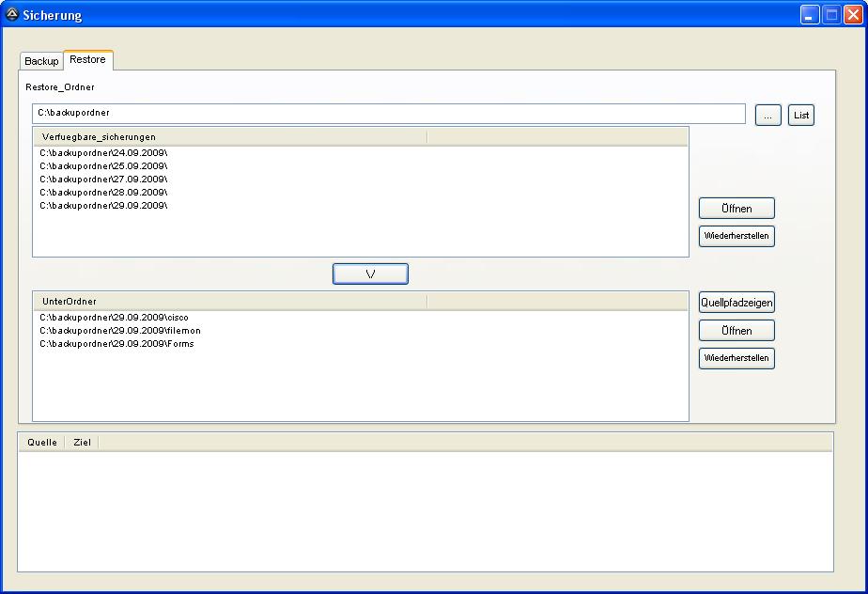Choose backup folder 27.09.2009
The width and height of the screenshot is (868, 594).
pos(103,179)
